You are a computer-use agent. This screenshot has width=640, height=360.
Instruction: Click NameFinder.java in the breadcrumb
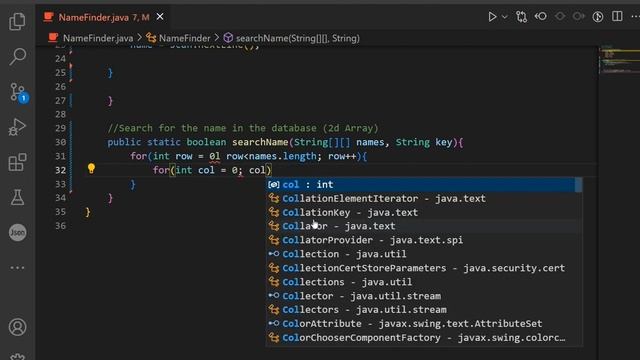tap(98, 38)
